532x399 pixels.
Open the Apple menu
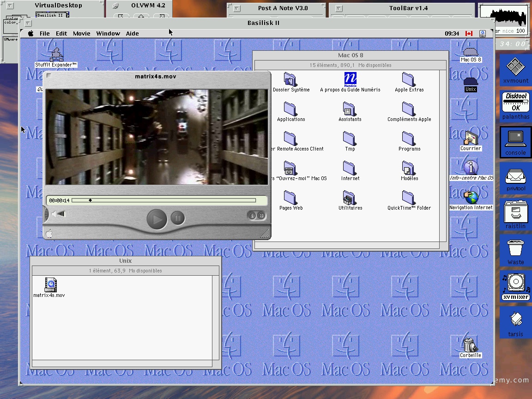(30, 33)
